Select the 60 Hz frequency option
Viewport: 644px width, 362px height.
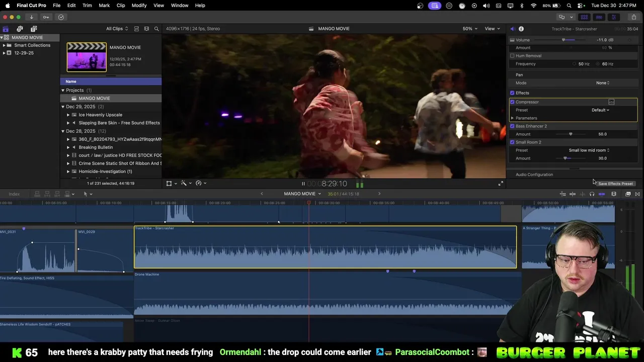[x=598, y=64]
